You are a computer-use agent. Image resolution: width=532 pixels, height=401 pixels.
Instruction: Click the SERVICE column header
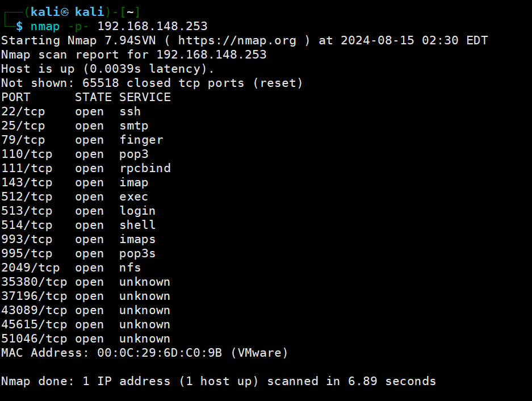(x=145, y=98)
